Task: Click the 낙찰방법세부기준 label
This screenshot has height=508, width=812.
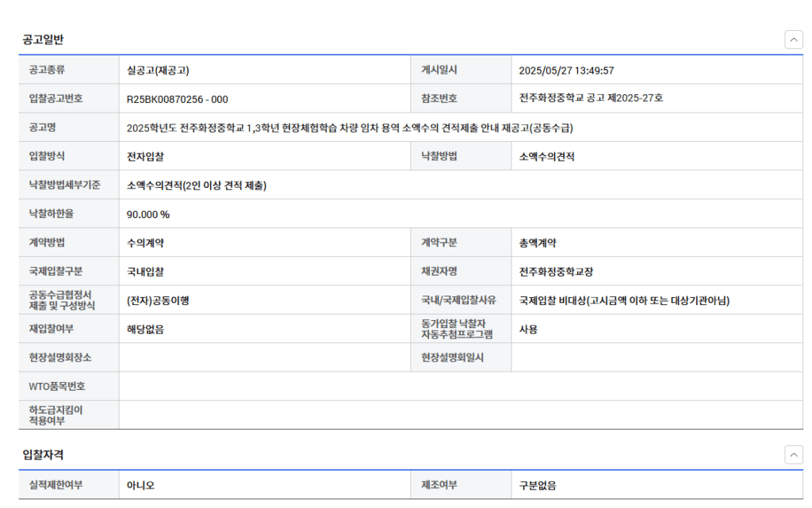Action: tap(65, 185)
